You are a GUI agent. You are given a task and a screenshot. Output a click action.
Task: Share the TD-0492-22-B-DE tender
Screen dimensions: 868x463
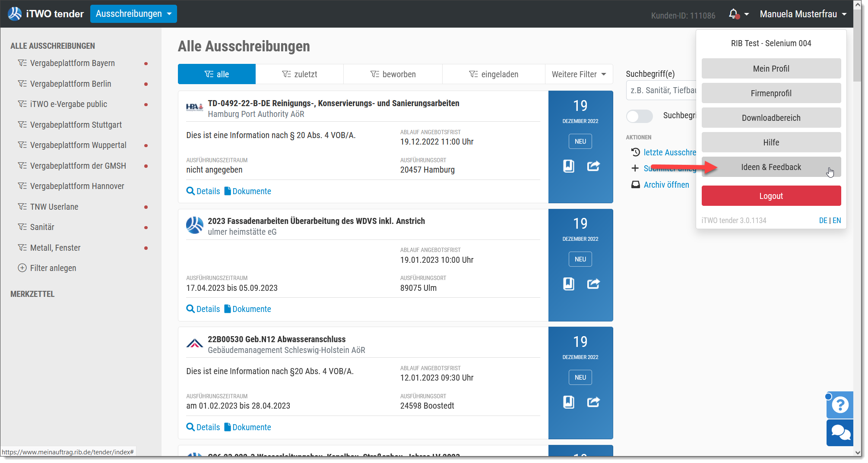pyautogui.click(x=593, y=166)
